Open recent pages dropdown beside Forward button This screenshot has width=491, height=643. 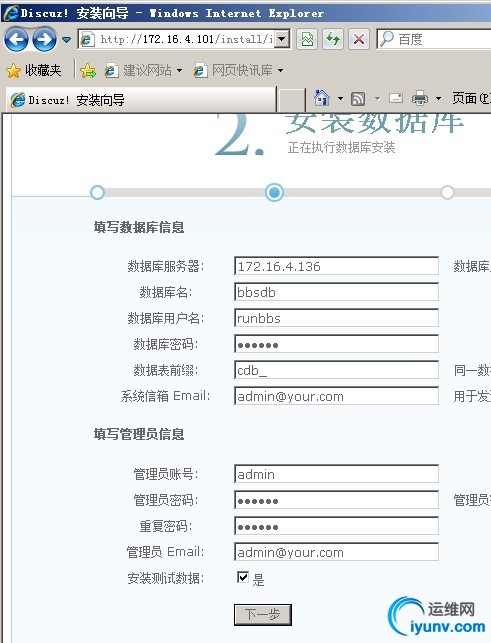pyautogui.click(x=66, y=40)
